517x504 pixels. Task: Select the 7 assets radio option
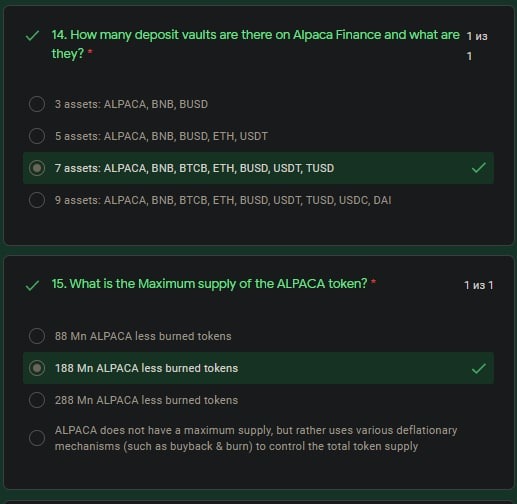click(37, 168)
